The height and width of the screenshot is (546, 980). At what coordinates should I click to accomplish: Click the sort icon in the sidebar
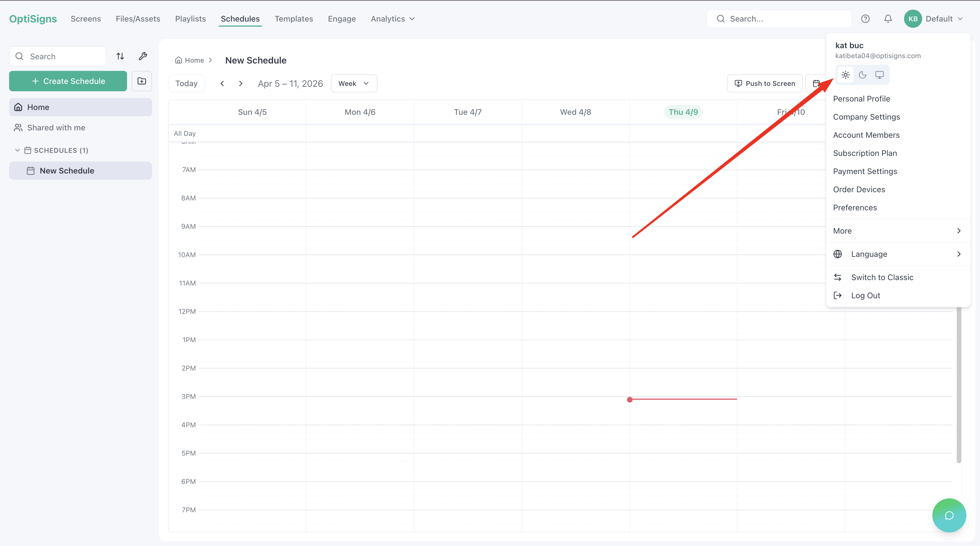120,56
